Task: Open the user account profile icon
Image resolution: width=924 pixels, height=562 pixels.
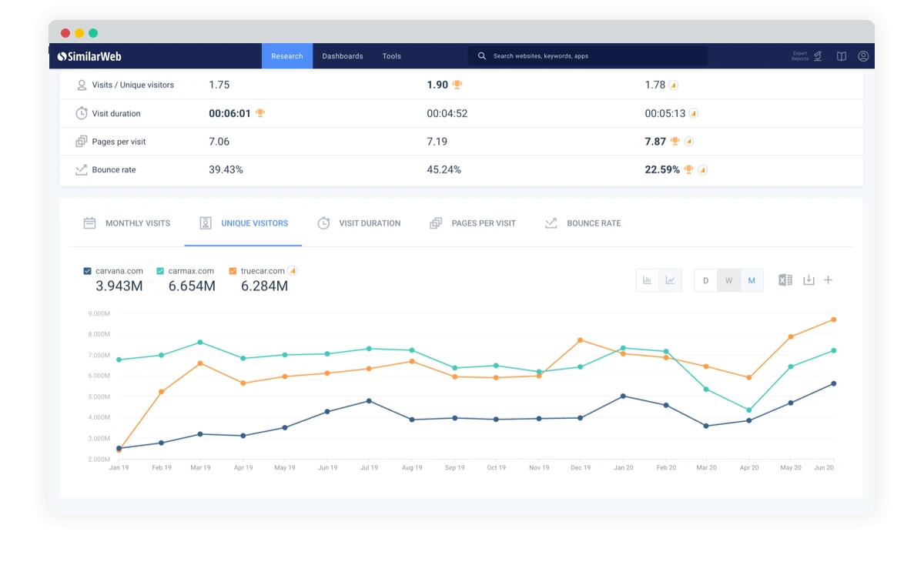Action: [x=863, y=56]
